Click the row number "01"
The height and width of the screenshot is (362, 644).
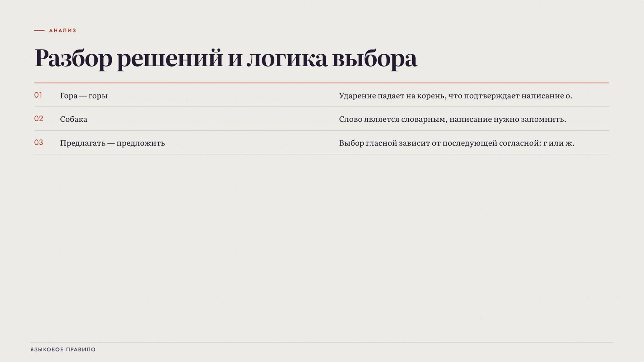(38, 95)
